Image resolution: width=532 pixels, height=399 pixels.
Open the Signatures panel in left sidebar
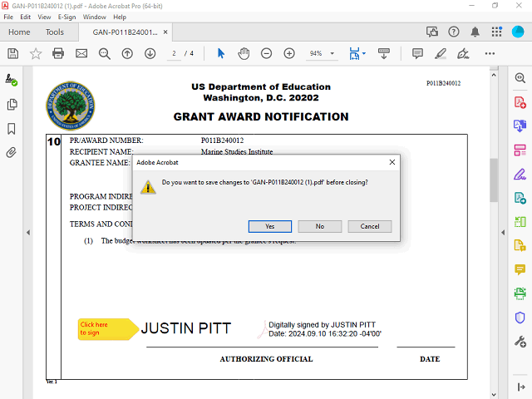11,80
